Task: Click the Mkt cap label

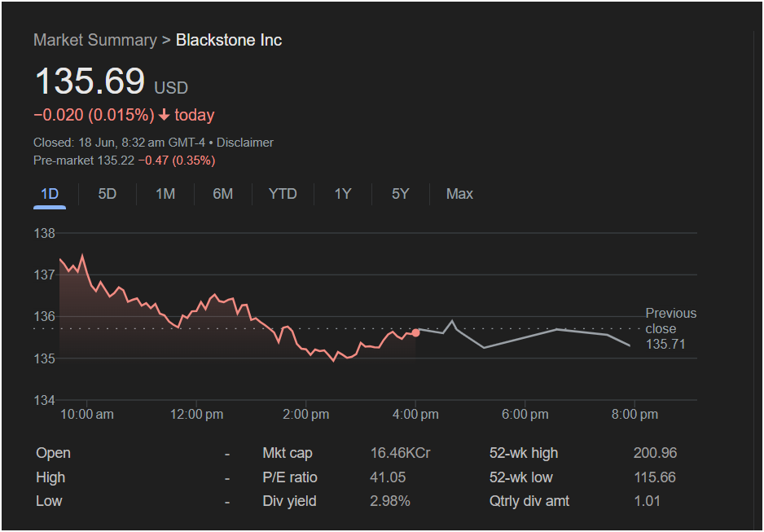Action: pyautogui.click(x=288, y=453)
